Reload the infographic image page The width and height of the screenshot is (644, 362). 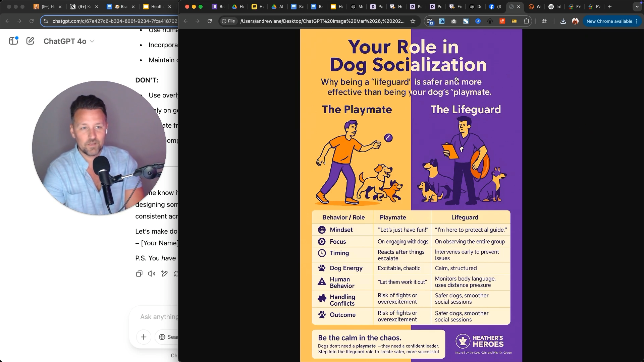[x=210, y=21]
